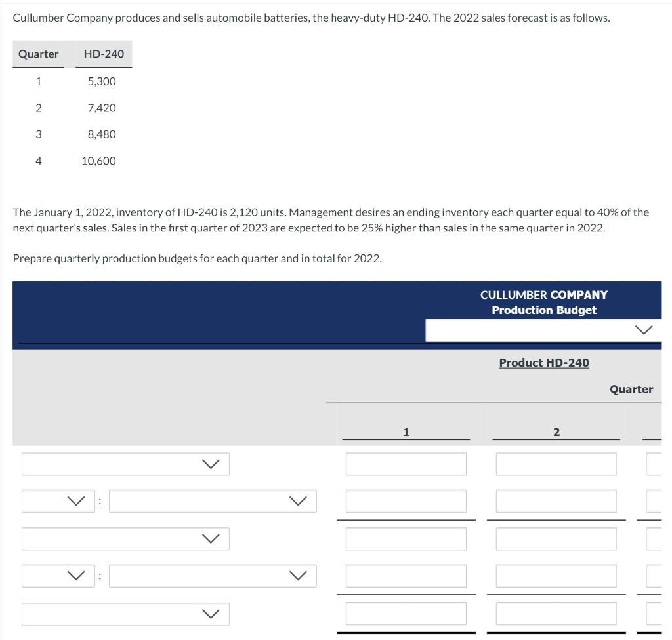Viewport: 672px width, 640px height.
Task: Click fourth row input under Quarter 2
Action: tap(556, 576)
